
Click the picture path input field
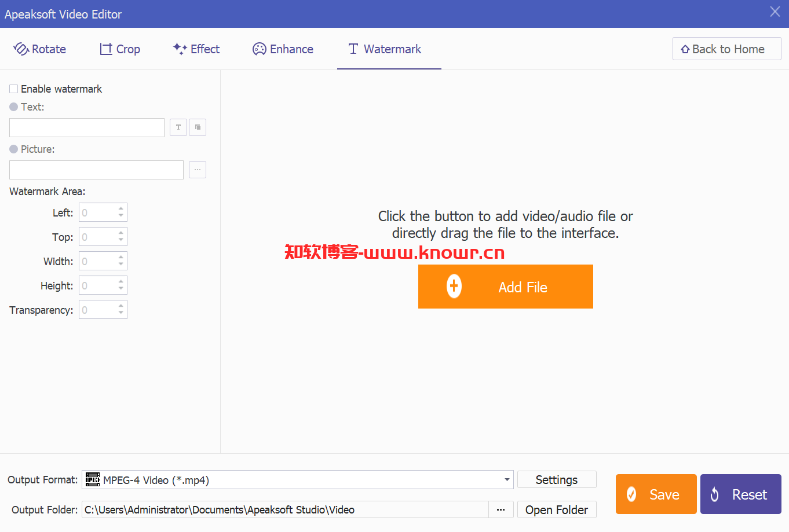coord(96,170)
